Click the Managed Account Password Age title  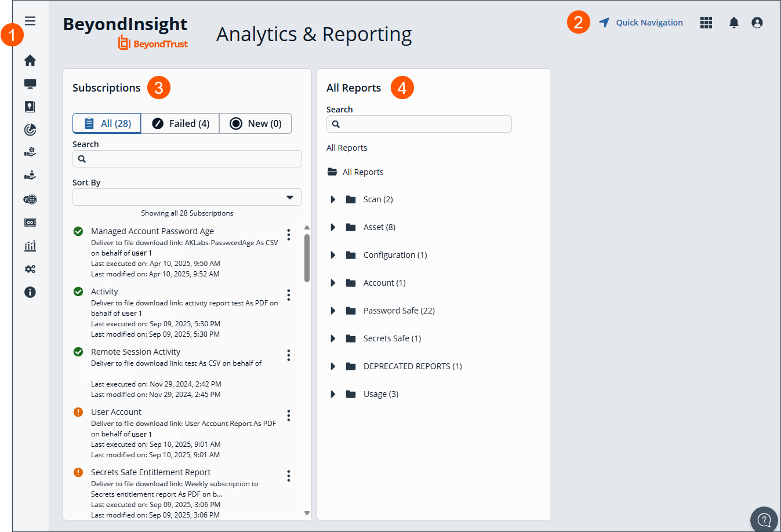click(152, 231)
